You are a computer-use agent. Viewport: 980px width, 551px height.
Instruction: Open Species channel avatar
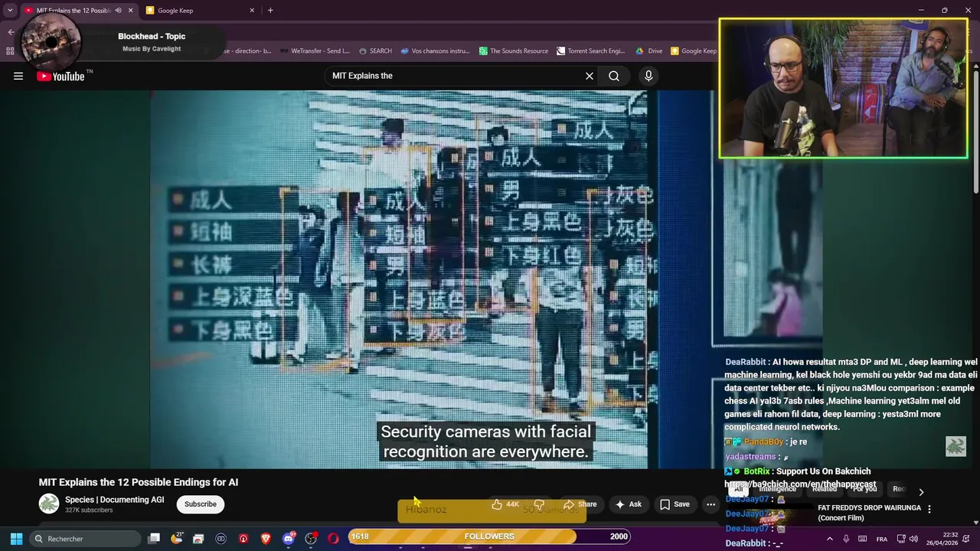49,504
